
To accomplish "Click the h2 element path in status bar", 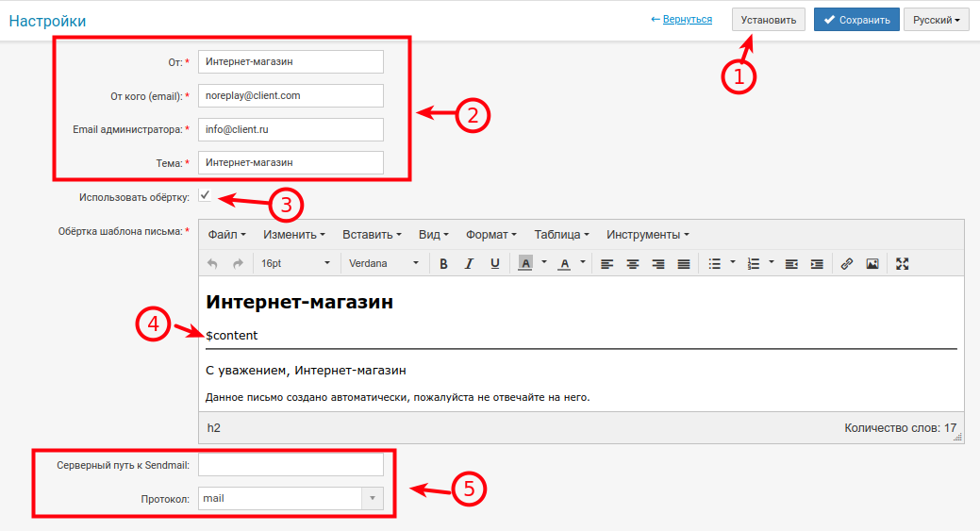I will click(x=214, y=428).
